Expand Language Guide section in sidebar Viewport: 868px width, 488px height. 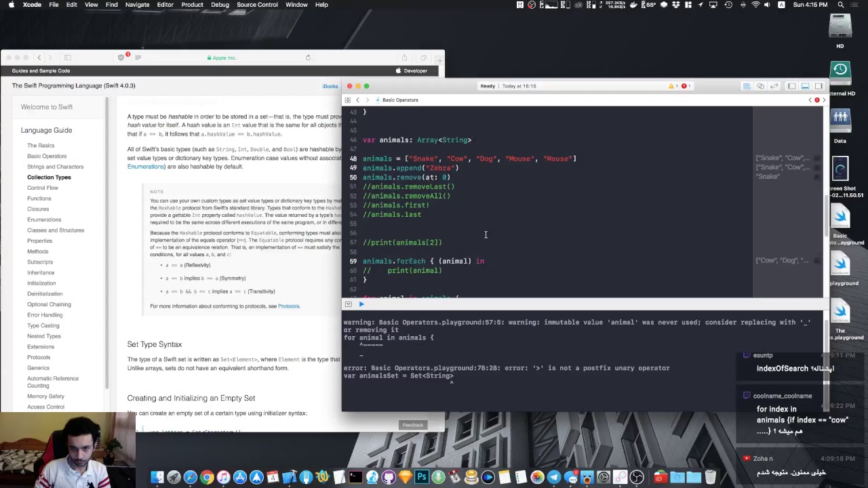pyautogui.click(x=46, y=130)
